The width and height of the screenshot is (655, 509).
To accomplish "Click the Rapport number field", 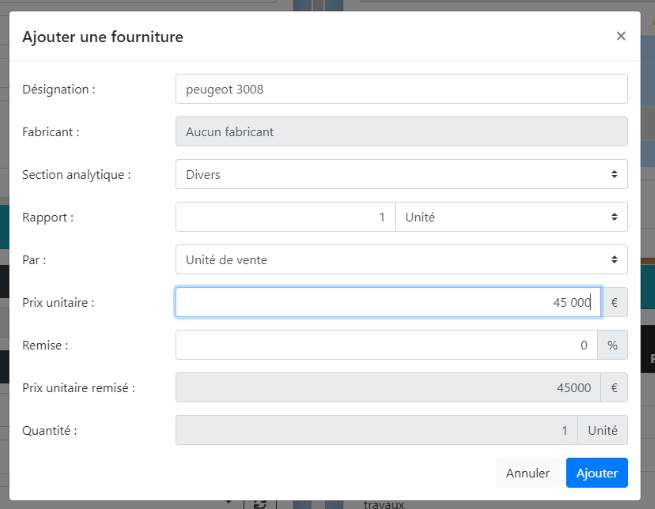I will pyautogui.click(x=285, y=217).
